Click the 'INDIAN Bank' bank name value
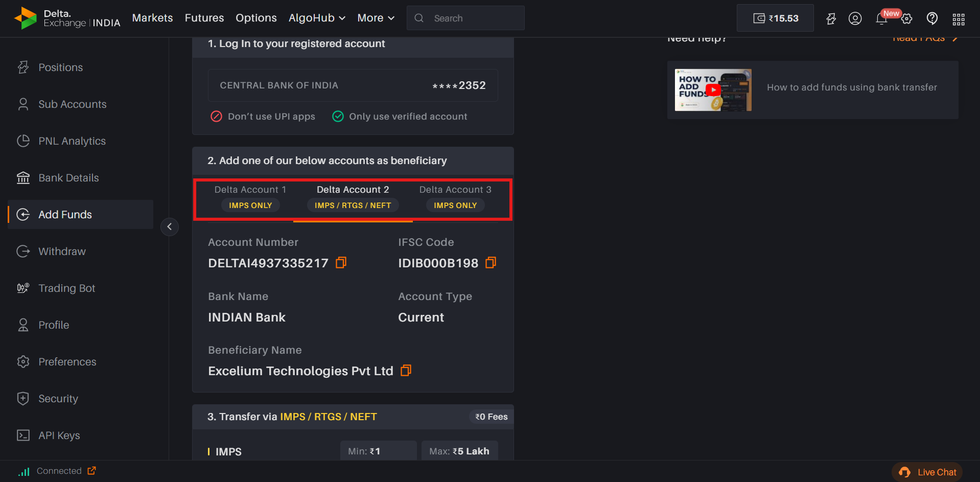This screenshot has height=482, width=980. (247, 317)
